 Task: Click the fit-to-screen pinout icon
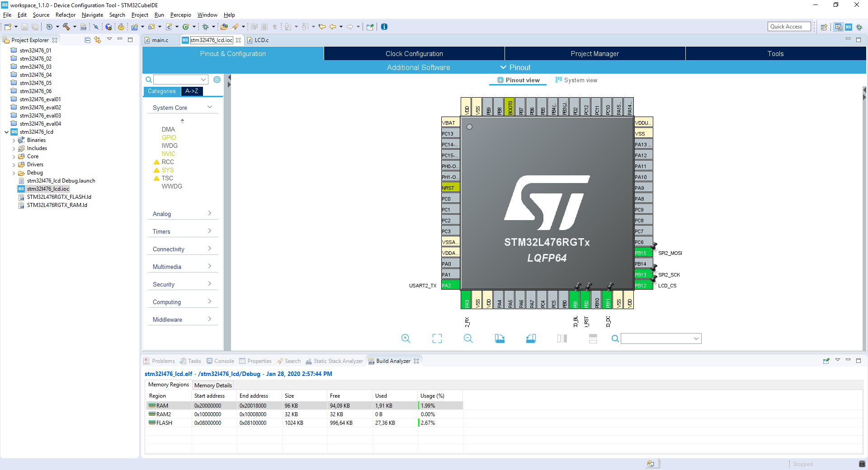click(437, 338)
